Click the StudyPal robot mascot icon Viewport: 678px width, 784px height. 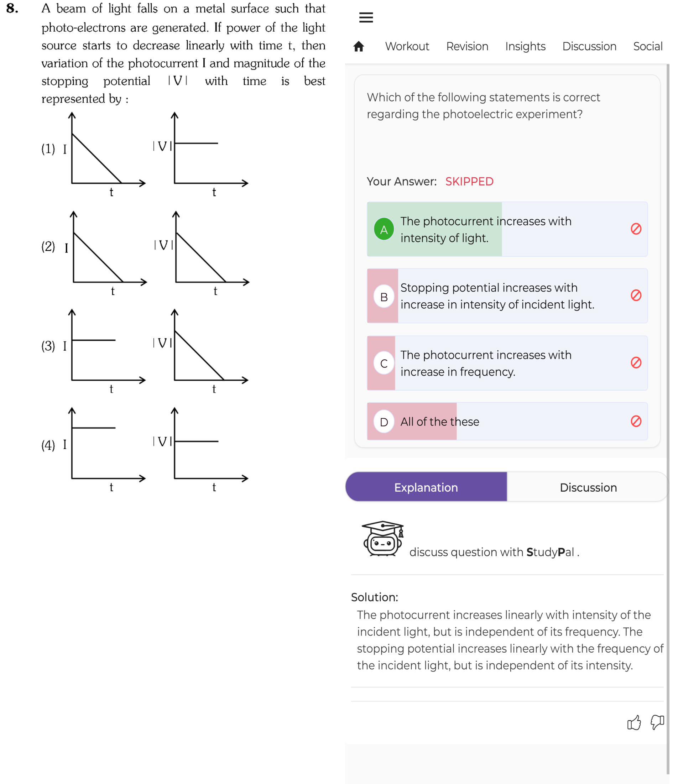coord(382,538)
